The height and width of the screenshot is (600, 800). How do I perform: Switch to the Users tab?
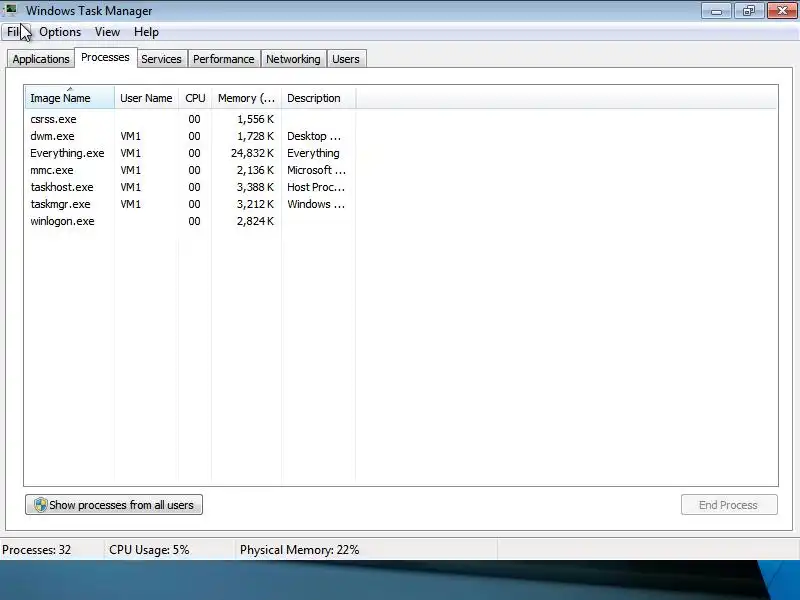[346, 59]
